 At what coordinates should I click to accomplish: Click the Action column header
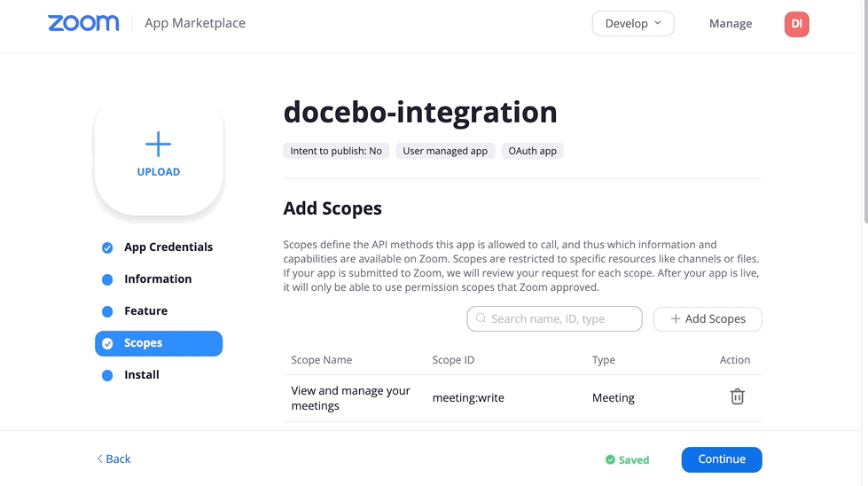[735, 360]
